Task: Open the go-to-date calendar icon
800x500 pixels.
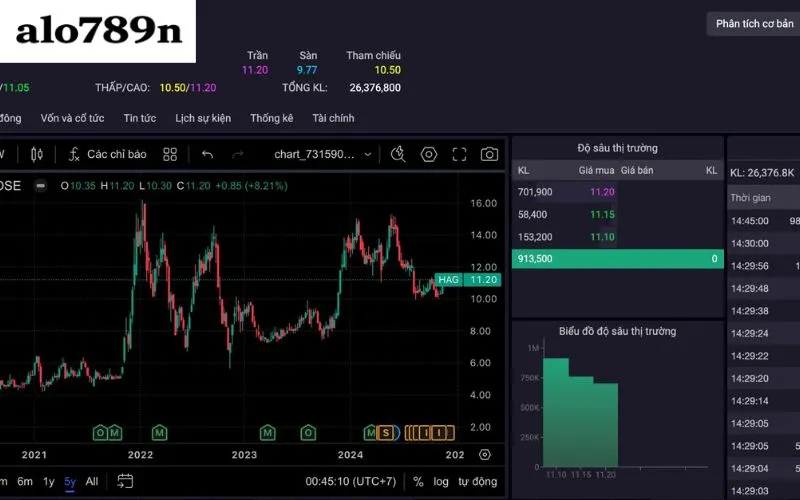Action: 125,481
